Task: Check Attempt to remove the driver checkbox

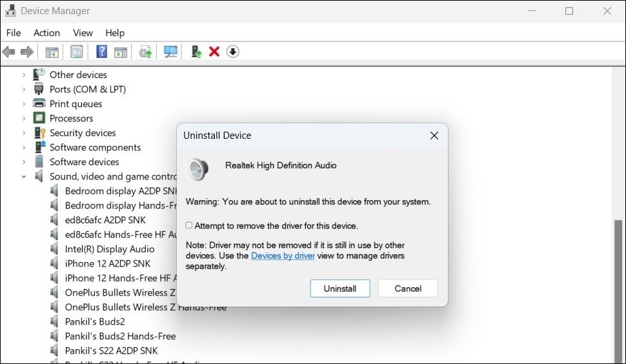Action: click(189, 225)
